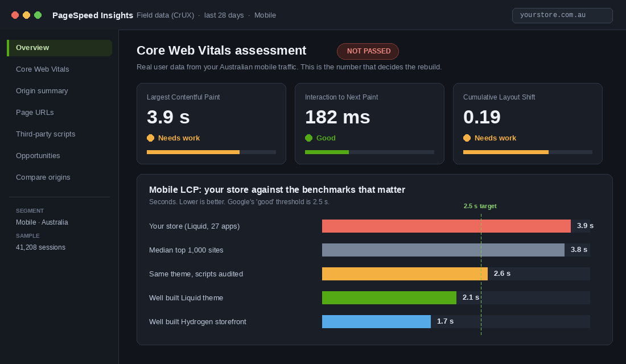626x364 pixels.
Task: Select the 182 ms INP value
Action: pyautogui.click(x=337, y=117)
